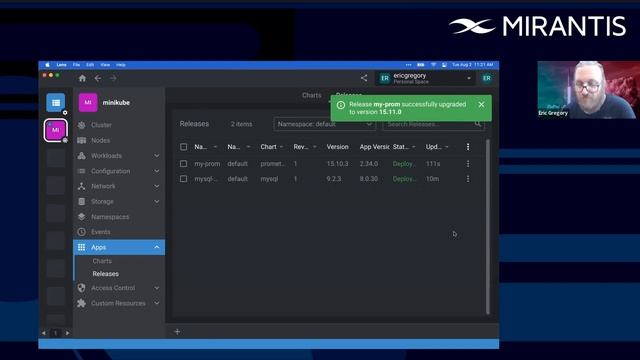Viewport: 640px width, 360px height.
Task: Sort by the Version column header
Action: point(338,147)
